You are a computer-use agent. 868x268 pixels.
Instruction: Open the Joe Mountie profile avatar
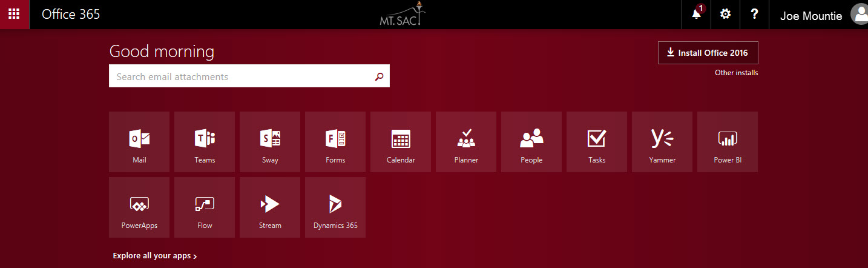click(860, 15)
